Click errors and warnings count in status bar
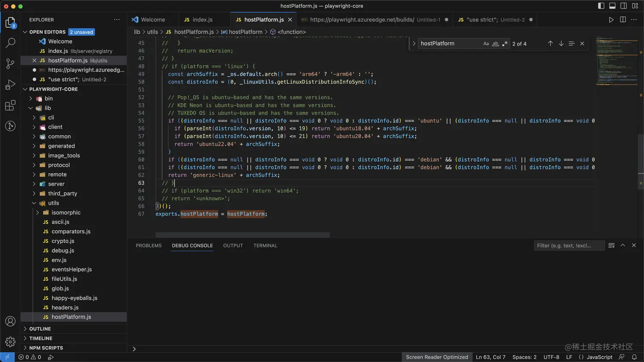Viewport: 644px width, 362px height. [x=30, y=357]
